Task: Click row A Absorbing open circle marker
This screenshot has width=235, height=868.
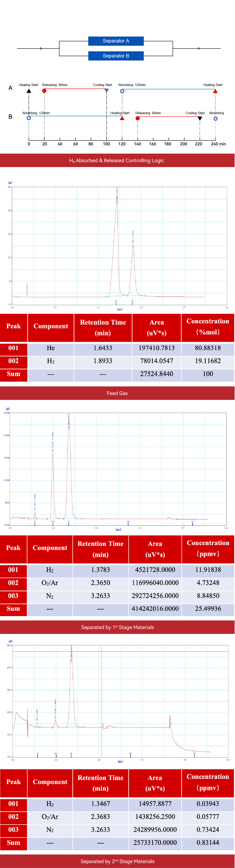Action: pyautogui.click(x=122, y=91)
